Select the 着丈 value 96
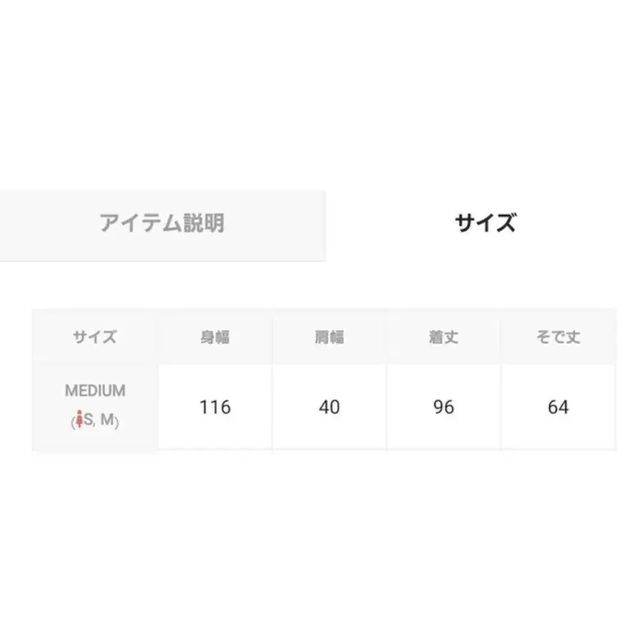The height and width of the screenshot is (644, 644). tap(444, 406)
